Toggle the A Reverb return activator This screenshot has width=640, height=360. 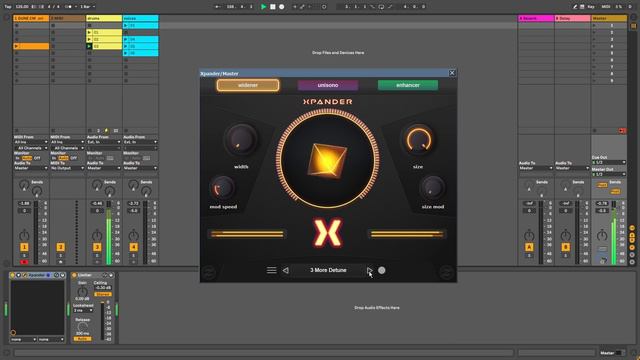point(529,247)
